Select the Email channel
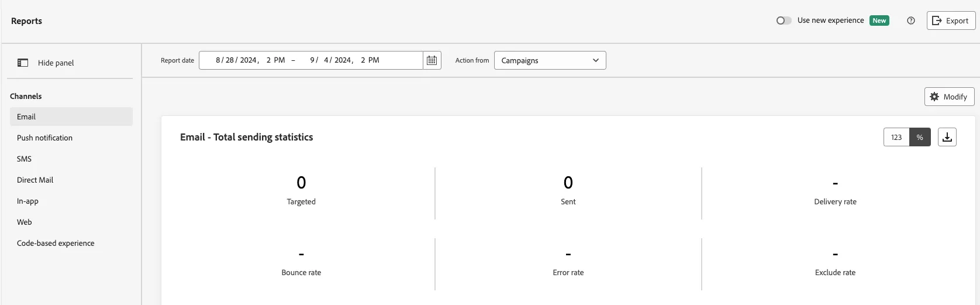This screenshot has height=305, width=980. click(71, 116)
